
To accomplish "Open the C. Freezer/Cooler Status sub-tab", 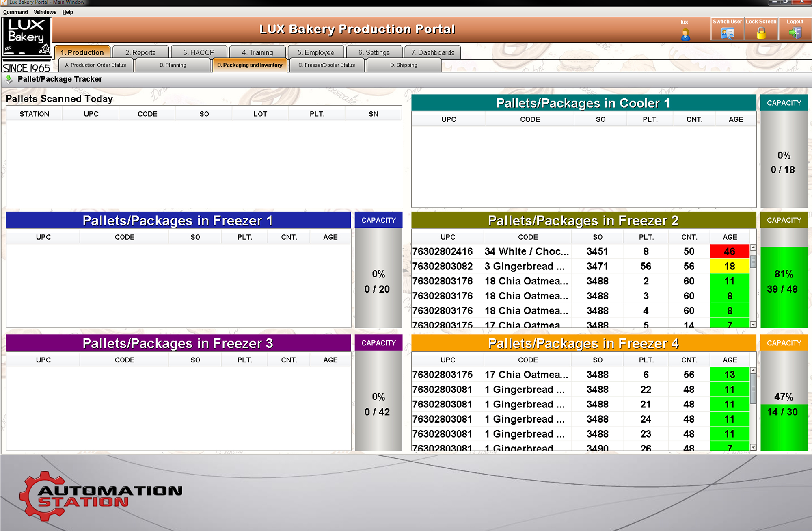I will point(326,65).
